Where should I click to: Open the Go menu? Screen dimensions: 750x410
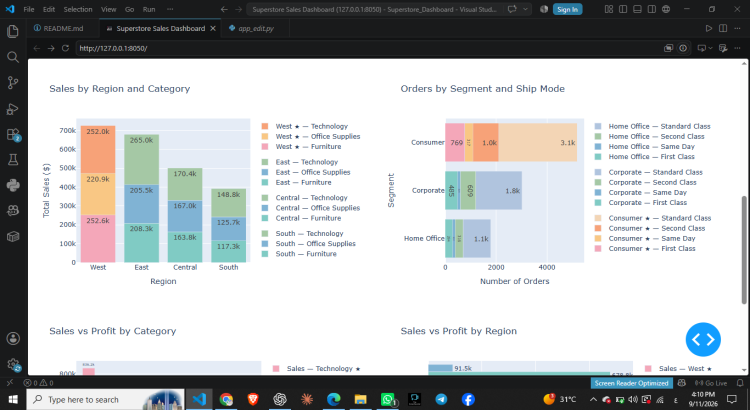(129, 9)
